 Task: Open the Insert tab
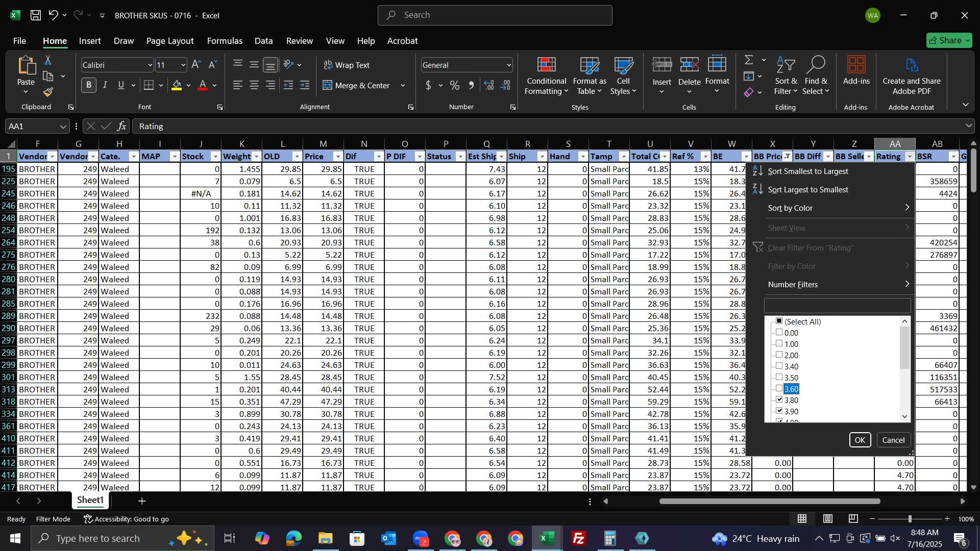click(x=90, y=41)
